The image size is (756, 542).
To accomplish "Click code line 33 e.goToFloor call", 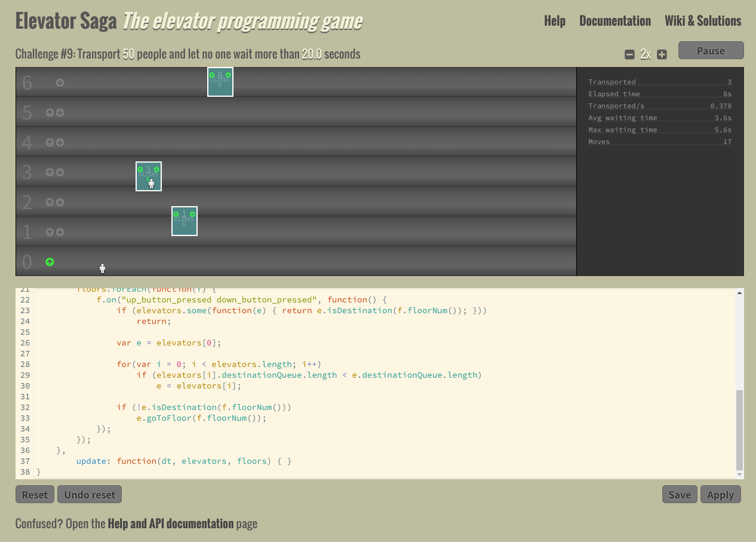I will 201,418.
